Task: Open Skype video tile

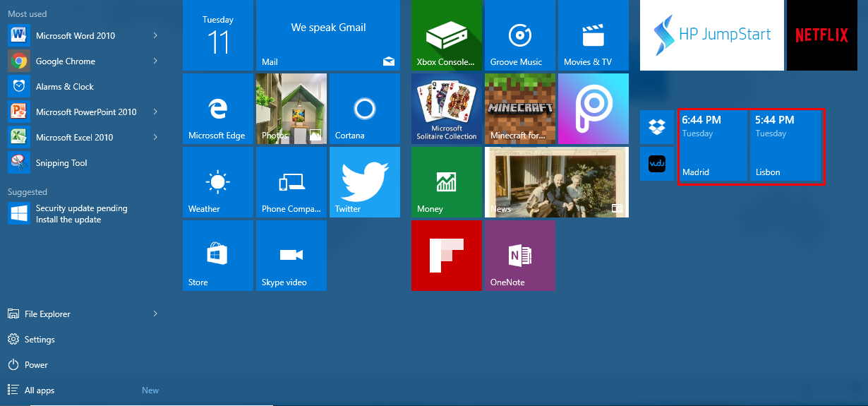Action: coord(291,256)
